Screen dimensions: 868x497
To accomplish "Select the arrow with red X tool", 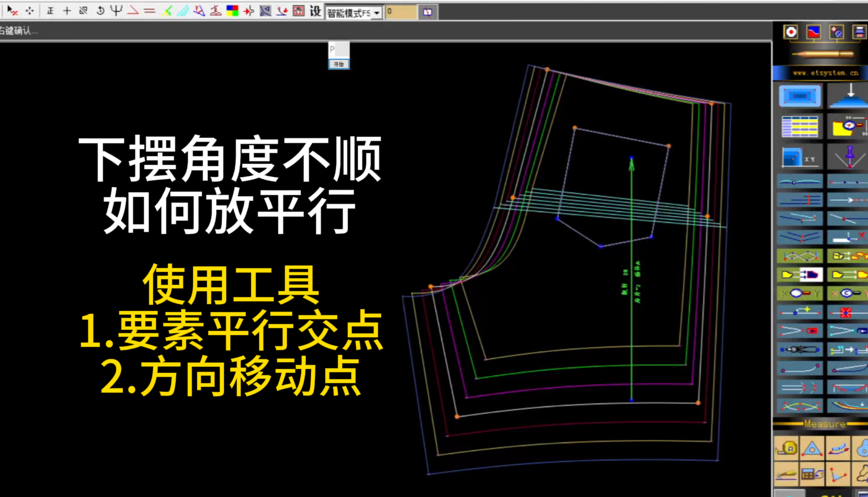I will click(12, 11).
